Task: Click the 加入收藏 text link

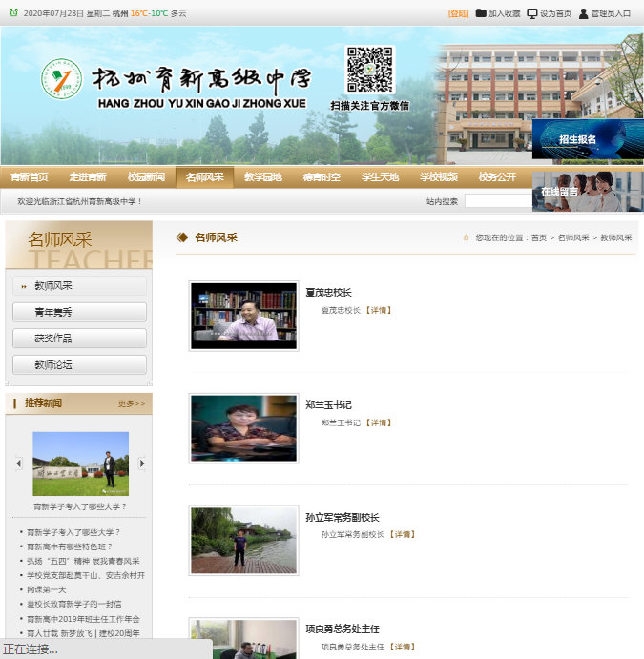Action: [505, 13]
